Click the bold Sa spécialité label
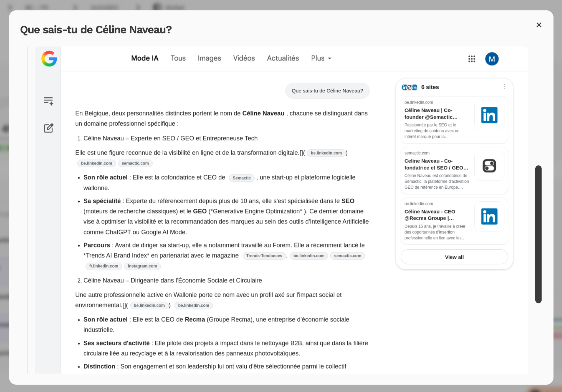The height and width of the screenshot is (392, 562). coord(102,201)
